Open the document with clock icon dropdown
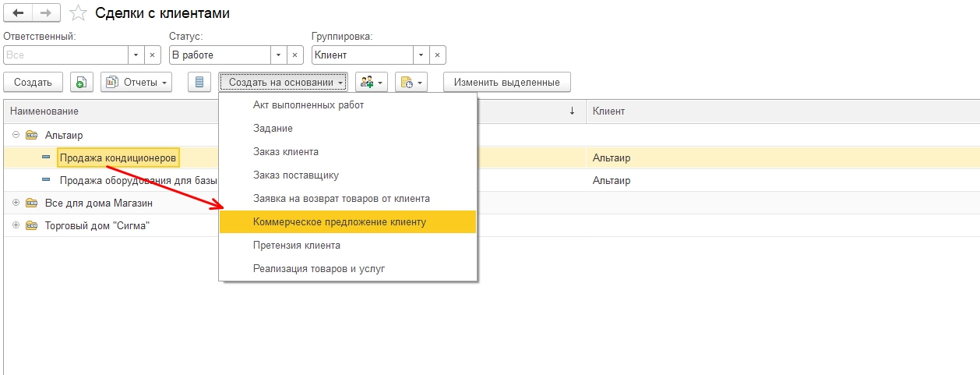This screenshot has height=375, width=980. (411, 82)
